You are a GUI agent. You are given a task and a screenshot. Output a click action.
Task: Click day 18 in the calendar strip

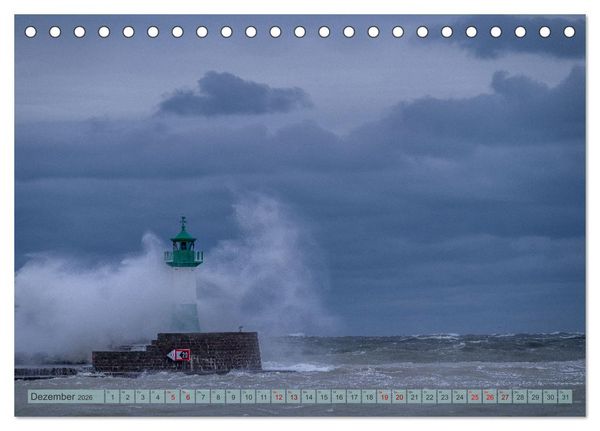click(369, 397)
